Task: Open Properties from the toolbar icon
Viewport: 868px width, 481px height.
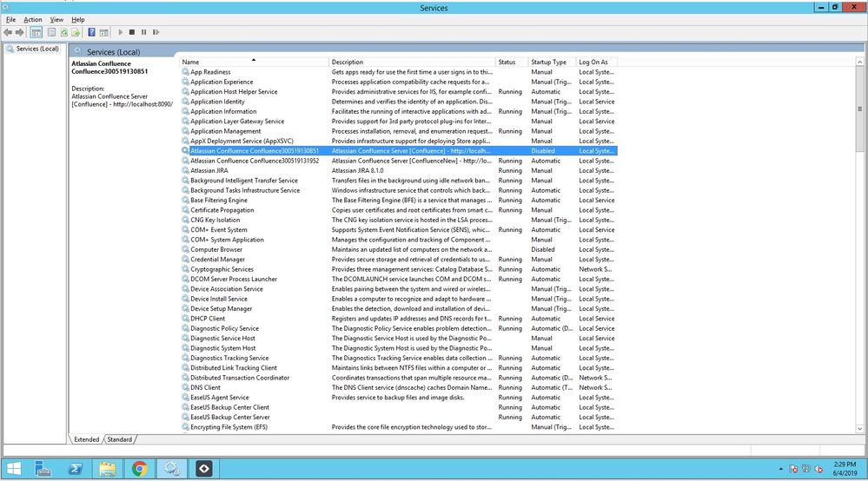Action: click(x=51, y=33)
